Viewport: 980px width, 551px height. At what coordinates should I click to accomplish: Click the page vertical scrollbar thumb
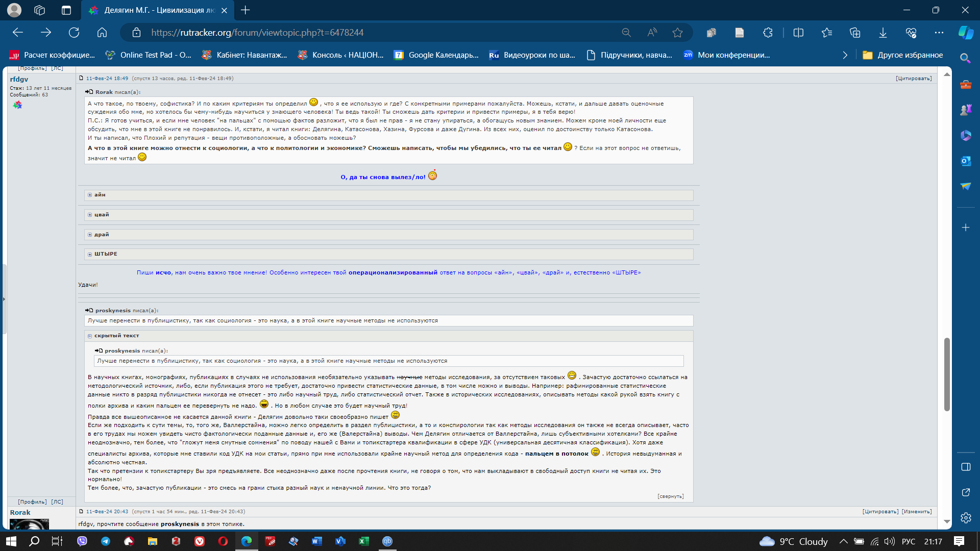[x=947, y=374]
